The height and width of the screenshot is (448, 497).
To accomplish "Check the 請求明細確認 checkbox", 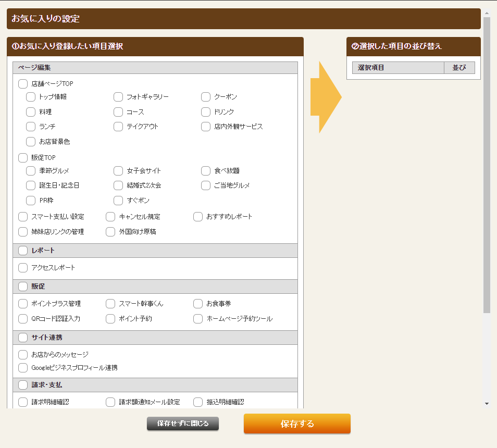I will tap(23, 402).
